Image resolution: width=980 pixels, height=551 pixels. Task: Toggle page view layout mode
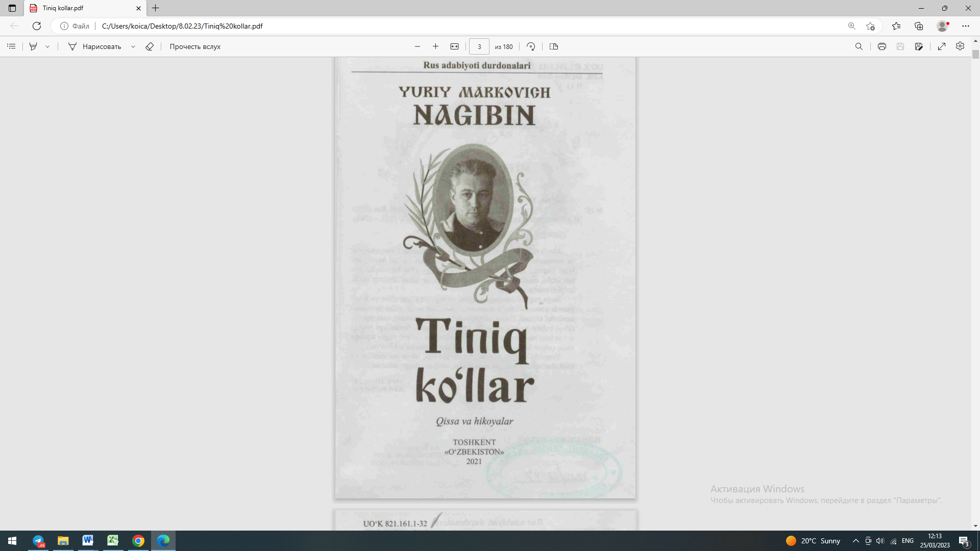(553, 46)
